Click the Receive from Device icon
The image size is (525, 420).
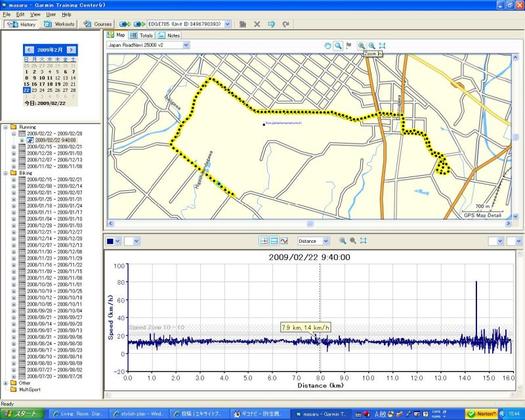coord(139,24)
